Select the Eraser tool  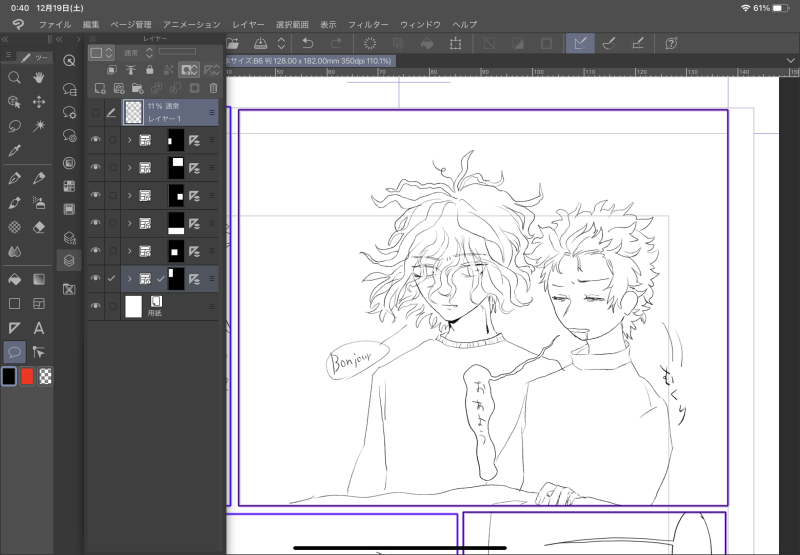point(39,227)
